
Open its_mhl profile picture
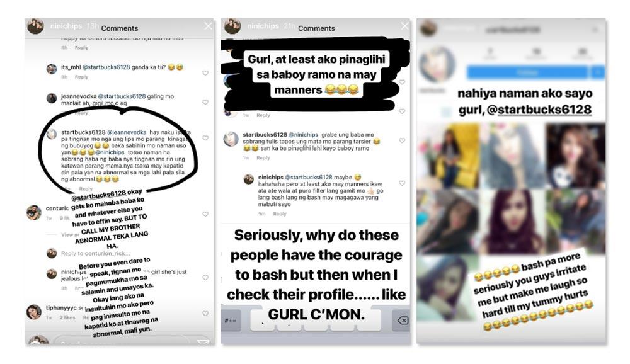click(x=52, y=69)
